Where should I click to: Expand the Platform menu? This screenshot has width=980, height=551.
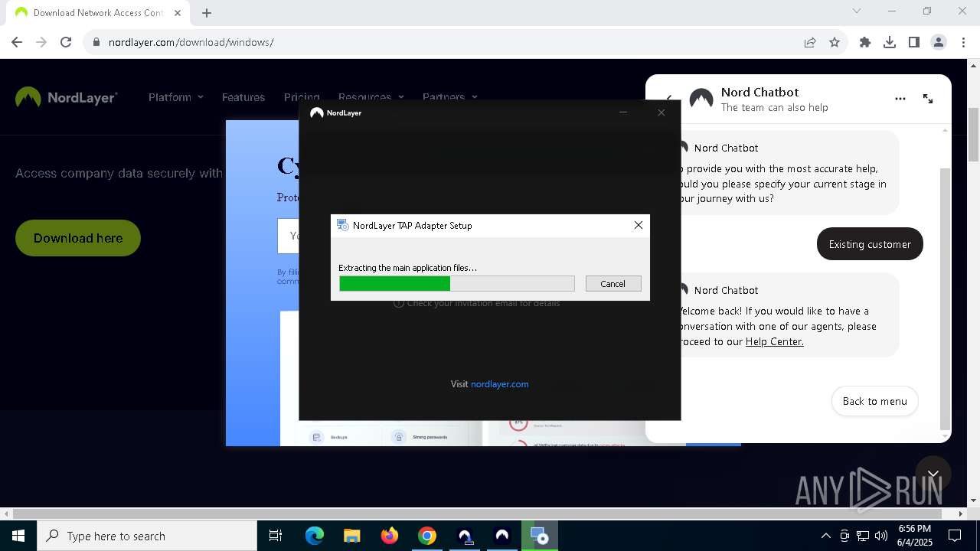(176, 97)
